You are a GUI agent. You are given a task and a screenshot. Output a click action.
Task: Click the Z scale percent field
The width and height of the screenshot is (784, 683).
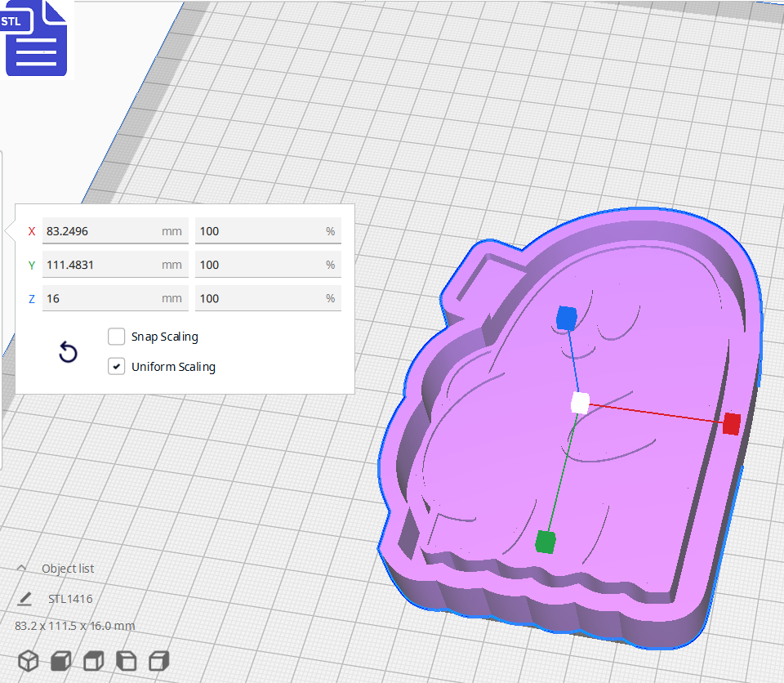(259, 298)
